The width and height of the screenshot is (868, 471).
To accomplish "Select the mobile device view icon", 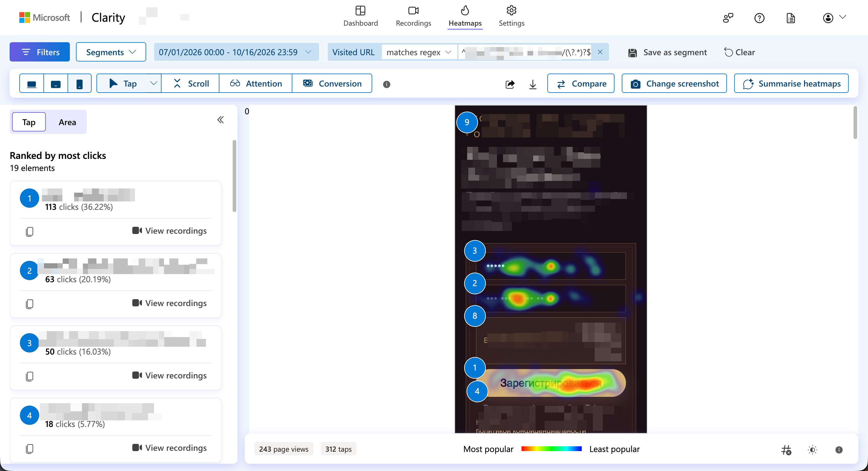I will coord(80,84).
